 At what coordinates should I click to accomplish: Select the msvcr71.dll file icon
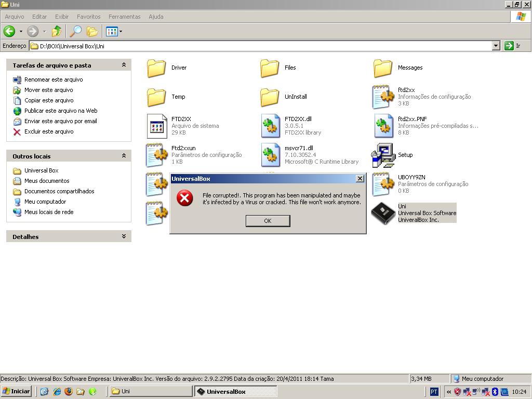point(270,155)
